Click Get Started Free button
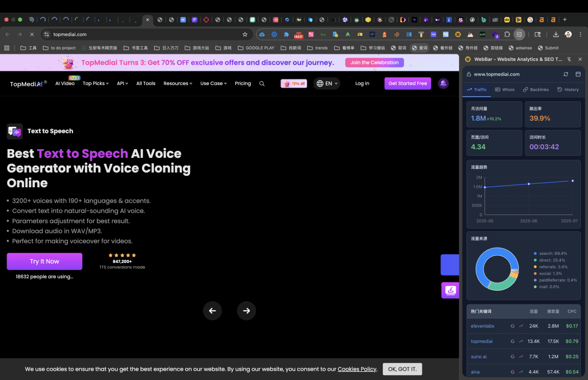588x380 pixels. click(x=408, y=83)
